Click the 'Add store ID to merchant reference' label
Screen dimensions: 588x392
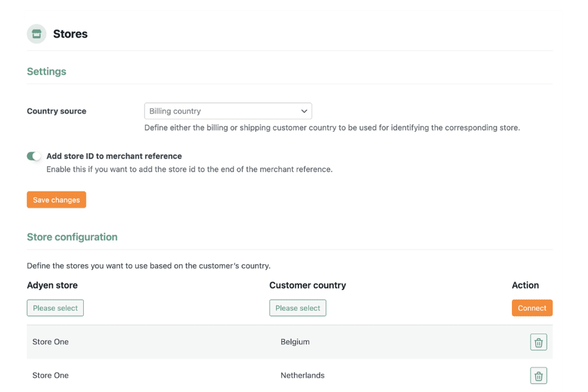pos(114,156)
